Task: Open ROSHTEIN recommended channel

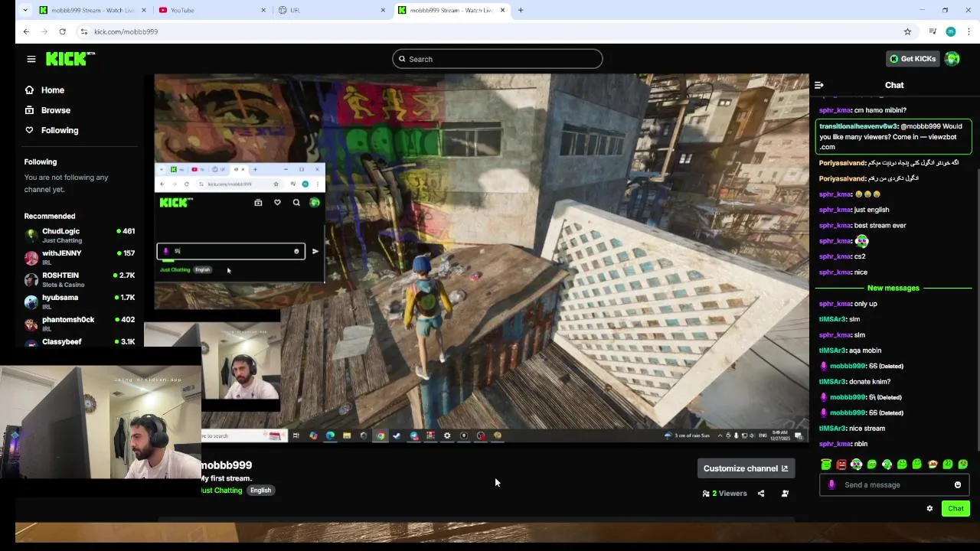Action: click(79, 279)
